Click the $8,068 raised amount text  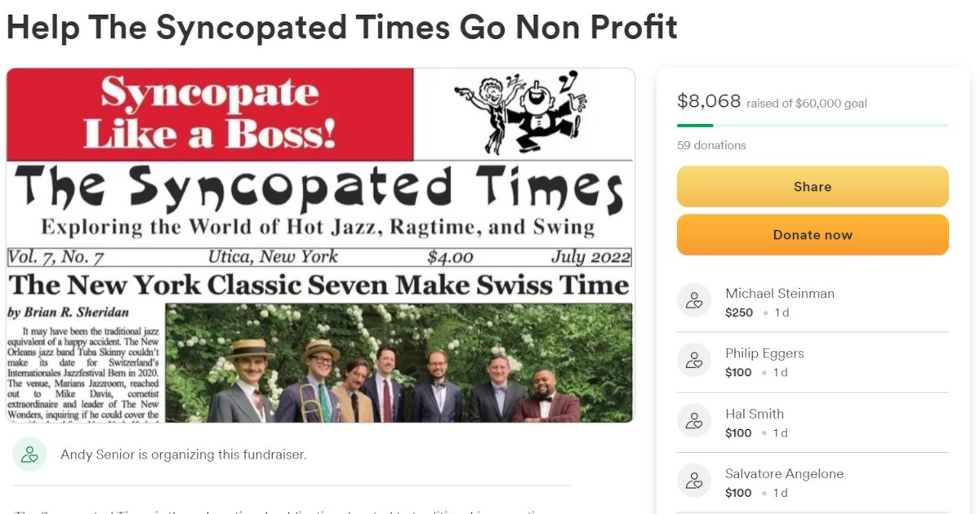pos(709,102)
